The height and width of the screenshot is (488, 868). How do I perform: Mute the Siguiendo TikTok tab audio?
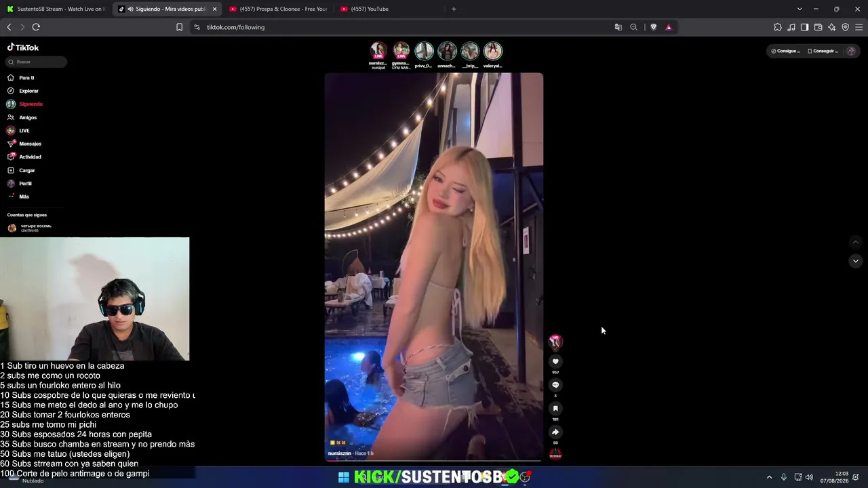(x=130, y=9)
